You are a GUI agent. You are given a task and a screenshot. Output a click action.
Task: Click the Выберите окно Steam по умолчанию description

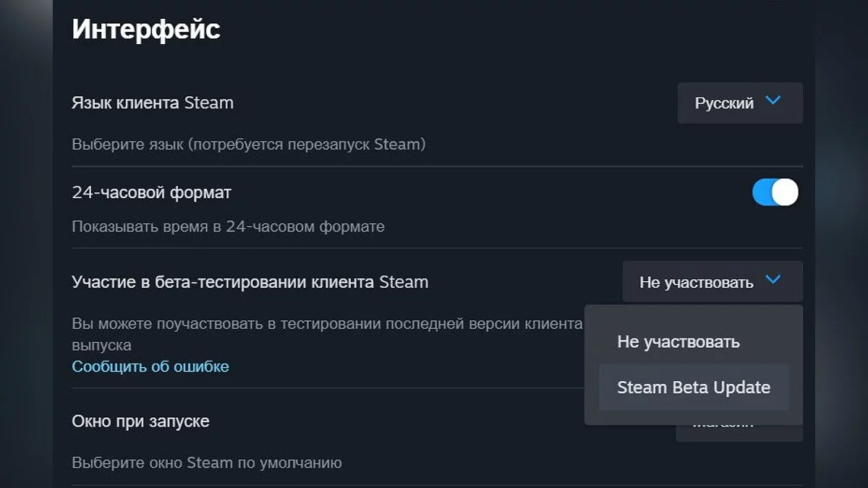coord(206,463)
